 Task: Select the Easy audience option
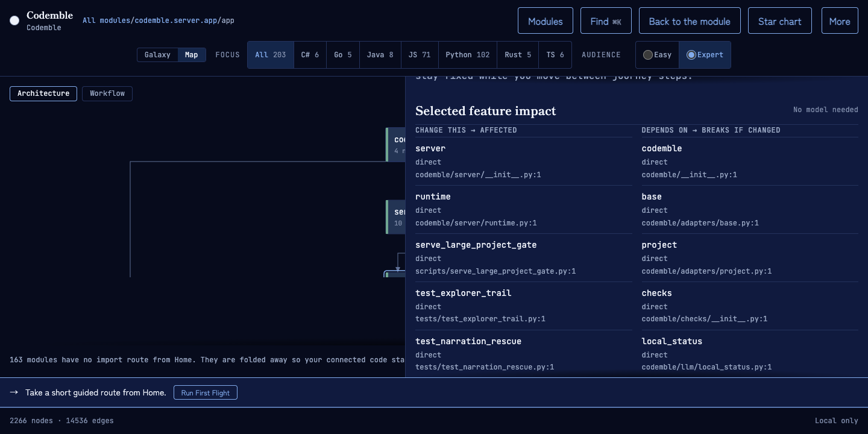click(x=657, y=55)
